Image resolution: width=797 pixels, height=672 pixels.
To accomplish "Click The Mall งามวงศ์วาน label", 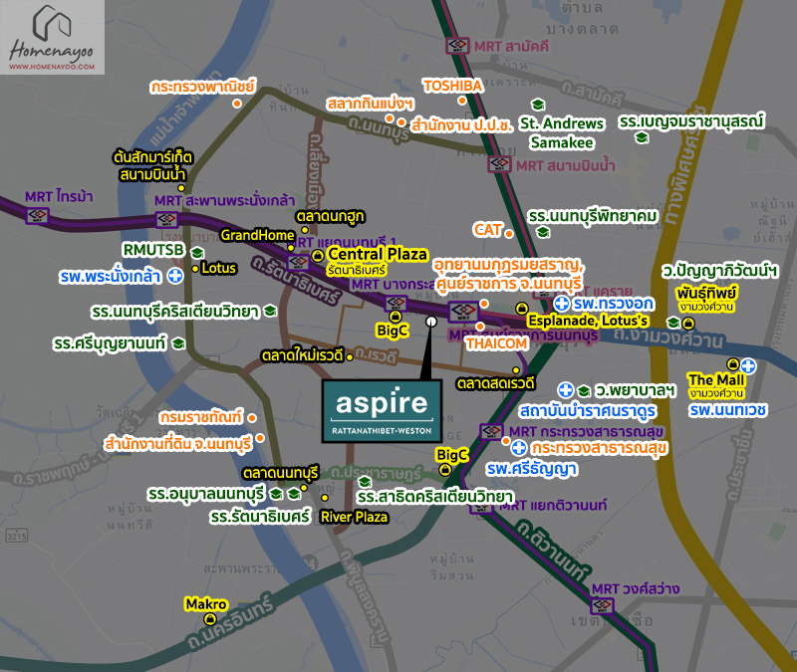I will click(716, 385).
